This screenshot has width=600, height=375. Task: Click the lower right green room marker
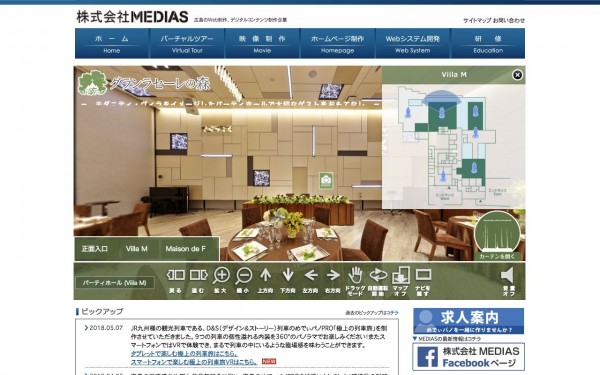tap(474, 168)
